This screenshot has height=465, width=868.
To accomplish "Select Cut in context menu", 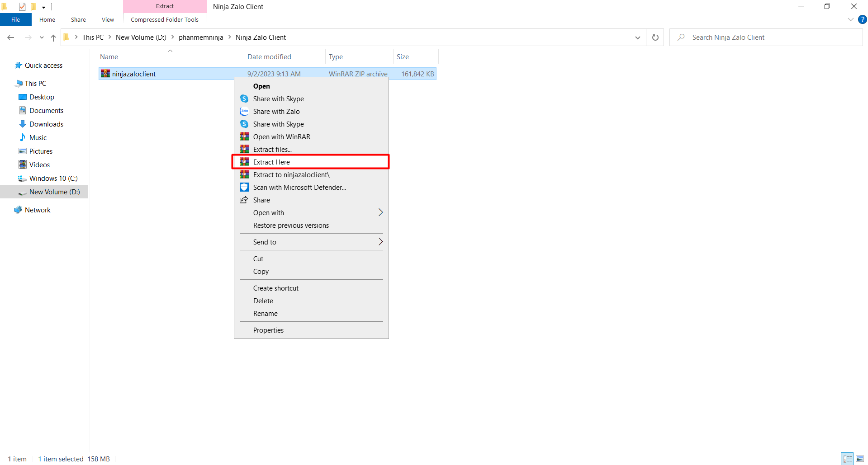I will (x=311, y=258).
